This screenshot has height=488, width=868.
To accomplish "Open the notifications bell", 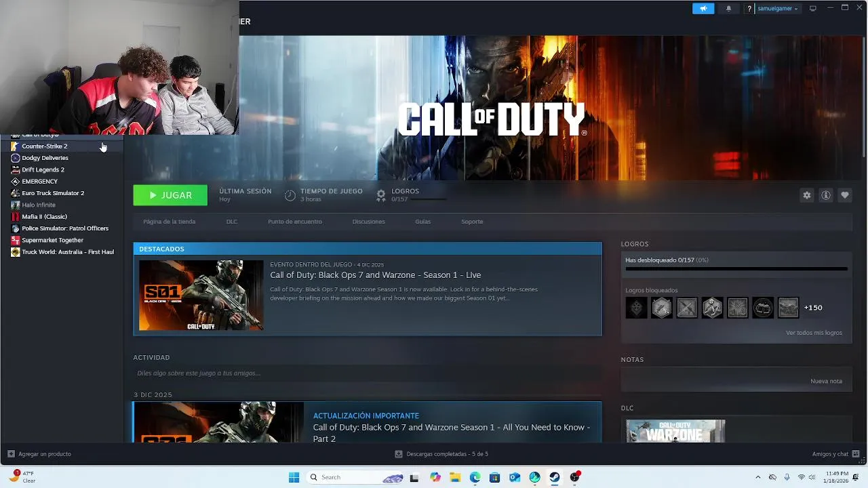I will click(729, 8).
